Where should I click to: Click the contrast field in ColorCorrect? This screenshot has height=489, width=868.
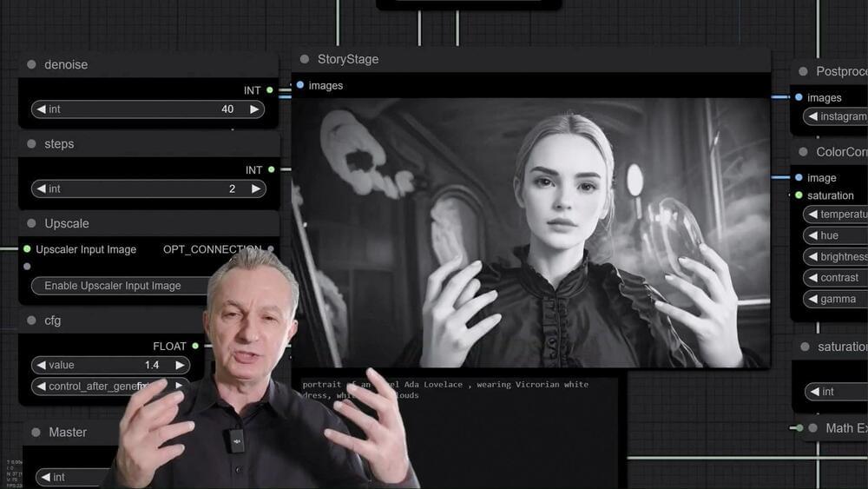[x=838, y=278]
